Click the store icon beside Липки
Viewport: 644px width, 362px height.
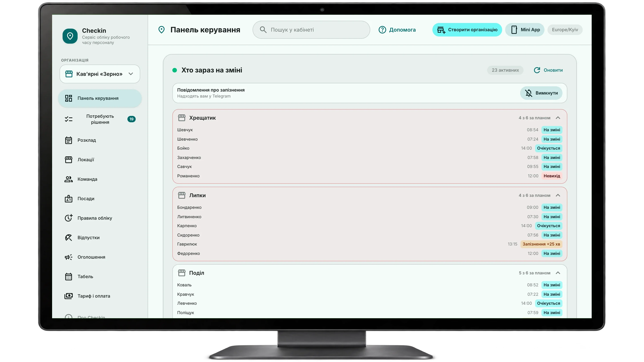coord(182,195)
